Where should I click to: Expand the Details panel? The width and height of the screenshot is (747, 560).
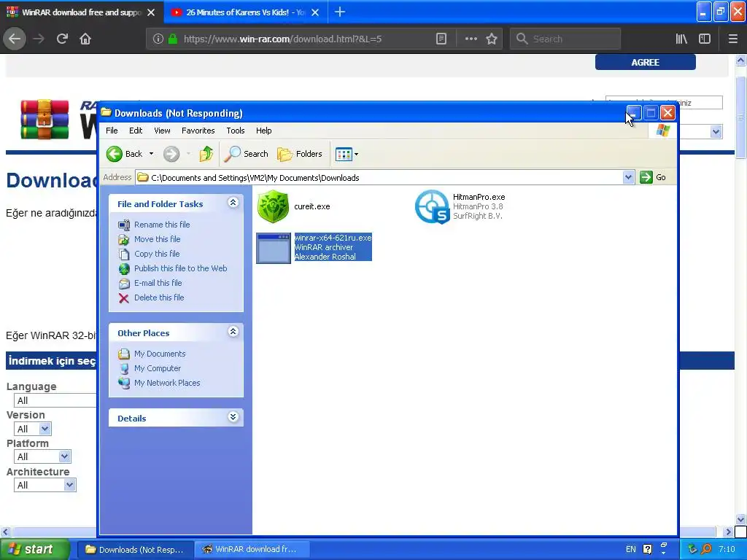(233, 417)
